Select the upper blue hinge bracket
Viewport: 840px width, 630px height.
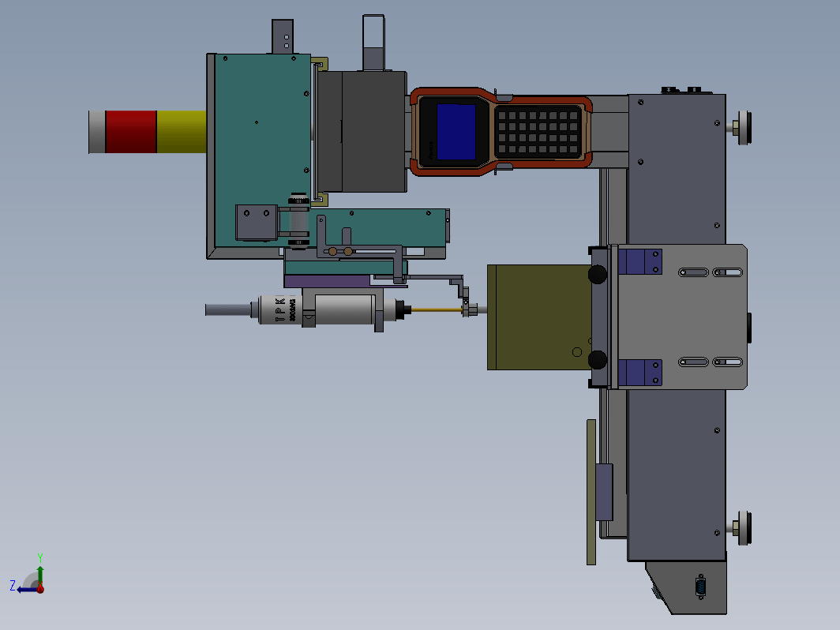(639, 262)
